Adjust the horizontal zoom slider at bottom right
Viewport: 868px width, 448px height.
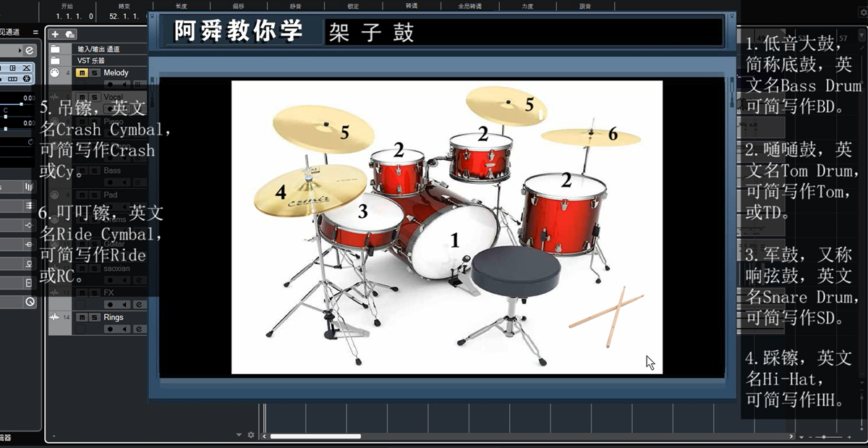click(826, 437)
